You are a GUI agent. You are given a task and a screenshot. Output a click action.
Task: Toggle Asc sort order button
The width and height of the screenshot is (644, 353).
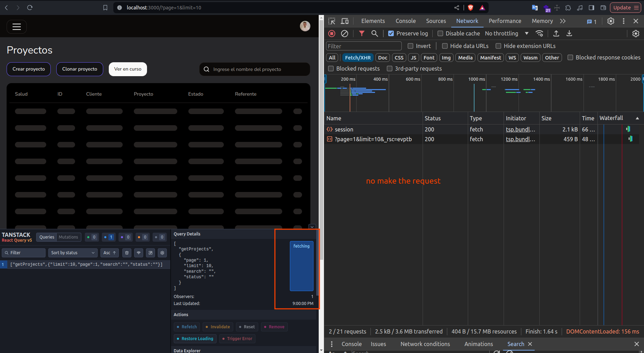[x=110, y=253]
